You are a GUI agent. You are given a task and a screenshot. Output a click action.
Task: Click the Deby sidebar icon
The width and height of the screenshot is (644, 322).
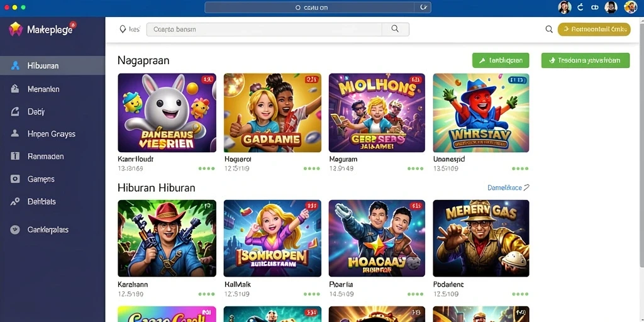(x=15, y=111)
